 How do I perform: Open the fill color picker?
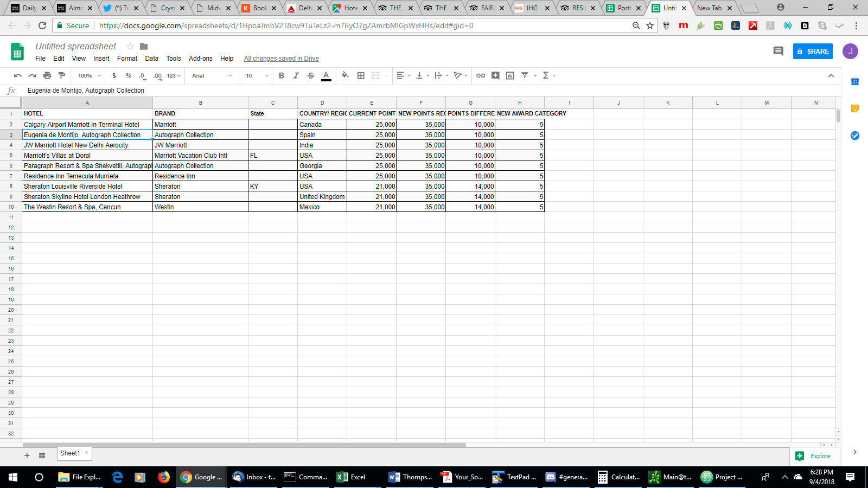(345, 75)
